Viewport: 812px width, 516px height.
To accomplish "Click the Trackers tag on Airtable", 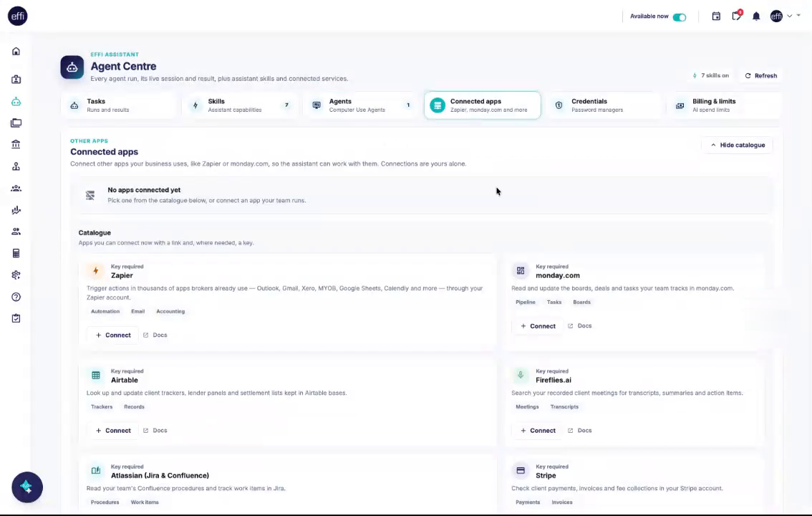I will 102,406.
